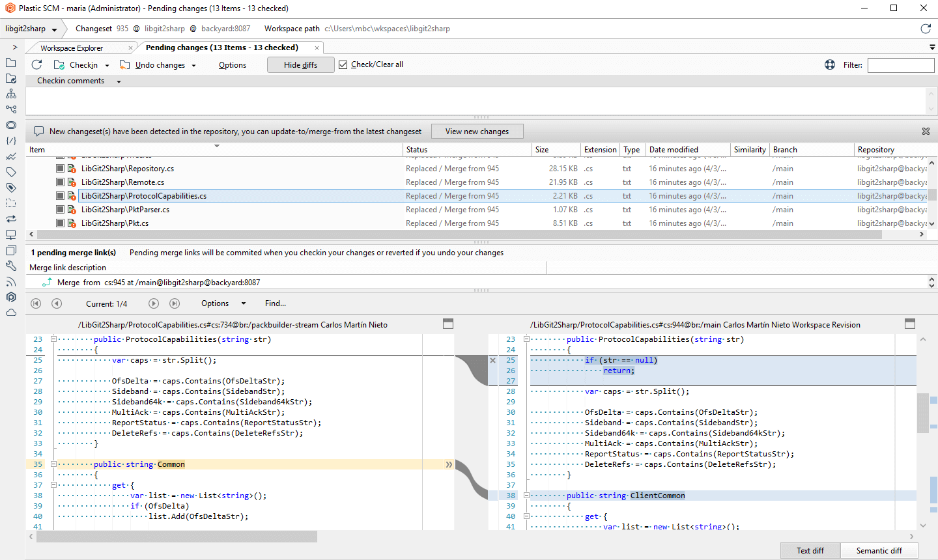
Task: Open toolbar Options menu
Action: coord(233,65)
